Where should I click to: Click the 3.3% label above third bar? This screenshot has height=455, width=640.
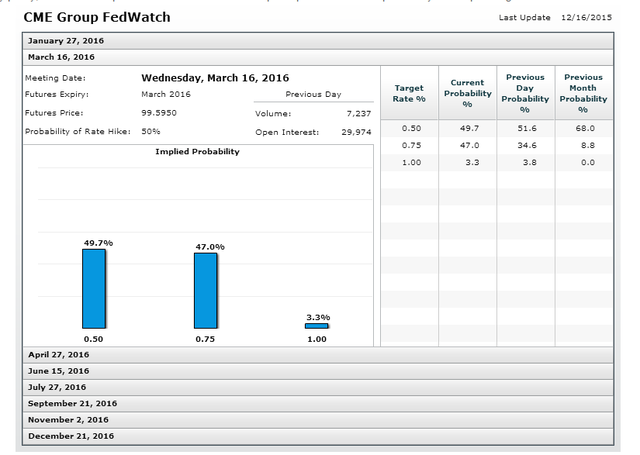(x=318, y=317)
